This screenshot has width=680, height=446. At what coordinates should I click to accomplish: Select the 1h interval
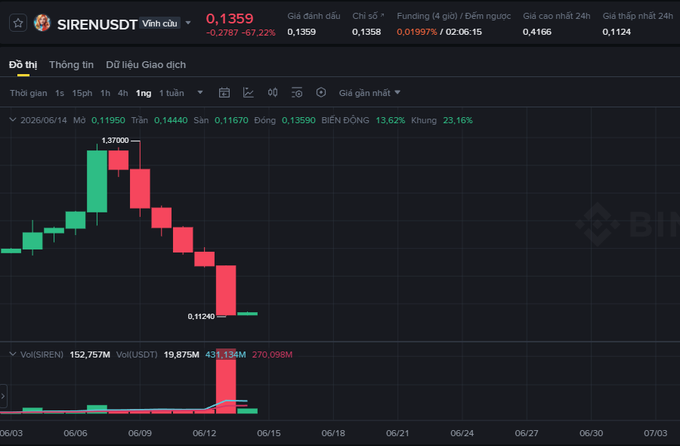point(105,93)
